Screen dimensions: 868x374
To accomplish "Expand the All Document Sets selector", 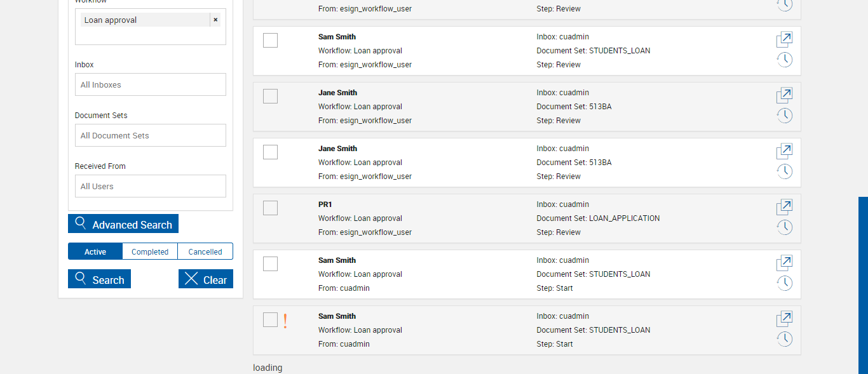I will pos(151,135).
